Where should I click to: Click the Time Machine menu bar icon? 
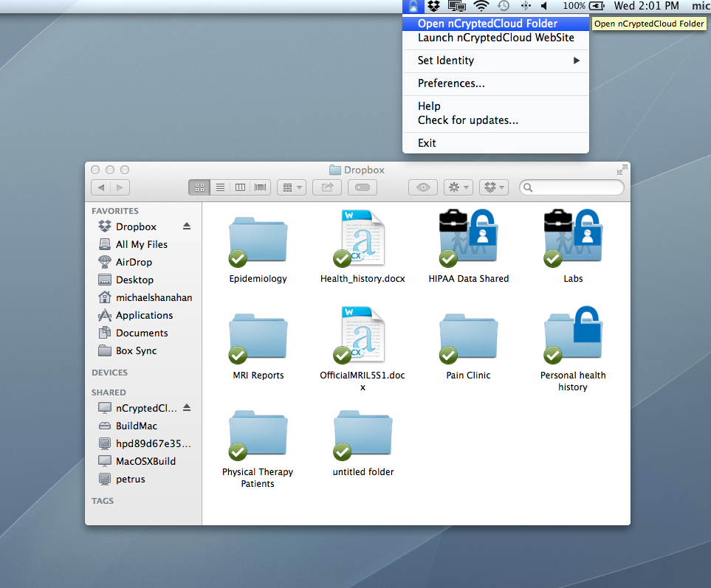(504, 6)
